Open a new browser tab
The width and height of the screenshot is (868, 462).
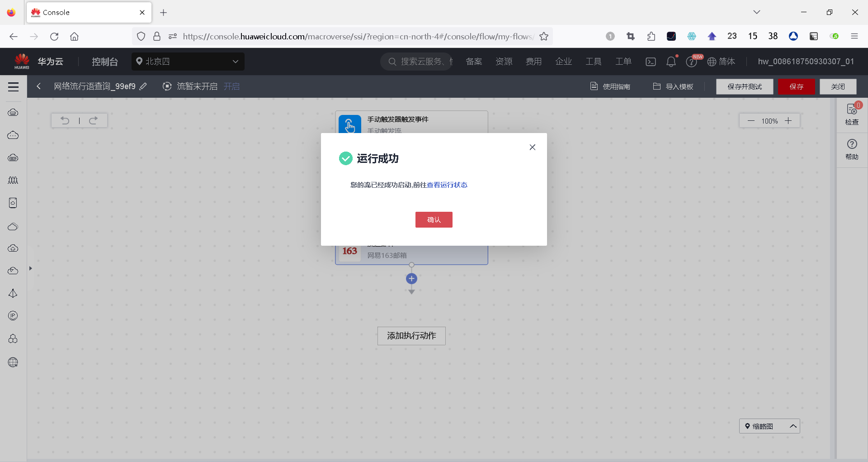(x=164, y=13)
